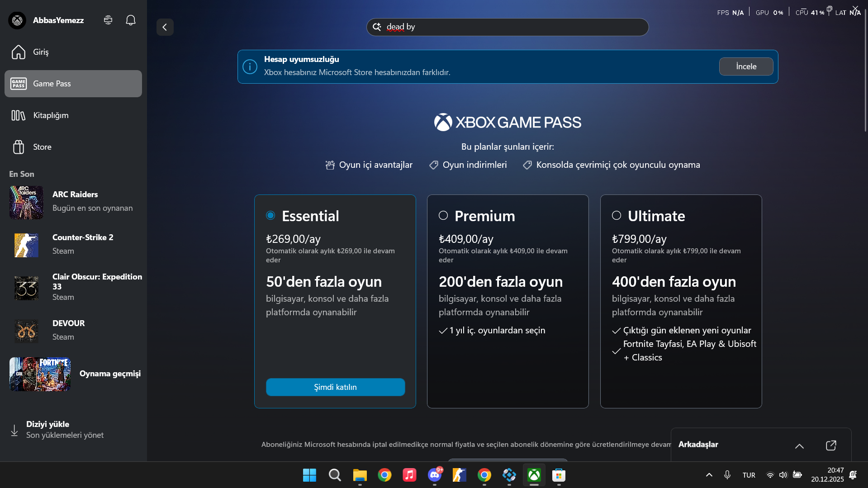Image resolution: width=868 pixels, height=488 pixels.
Task: Open Apple Music from taskbar
Action: click(409, 475)
